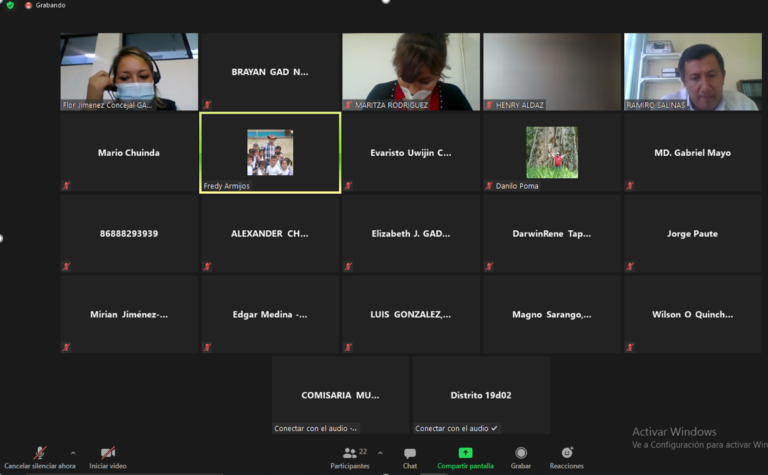768x475 pixels.
Task: Click the Grabar record button
Action: tap(521, 457)
